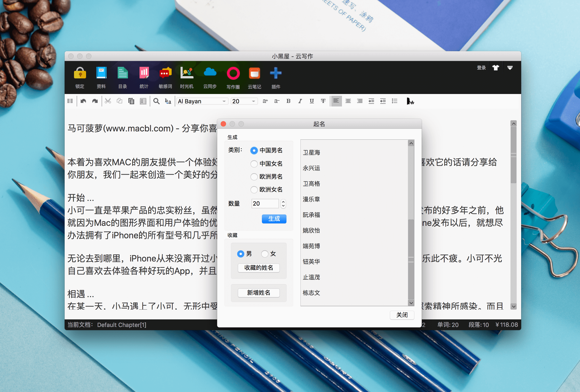Select the name 姚欣怡 in list
The image size is (580, 392).
pyautogui.click(x=311, y=231)
